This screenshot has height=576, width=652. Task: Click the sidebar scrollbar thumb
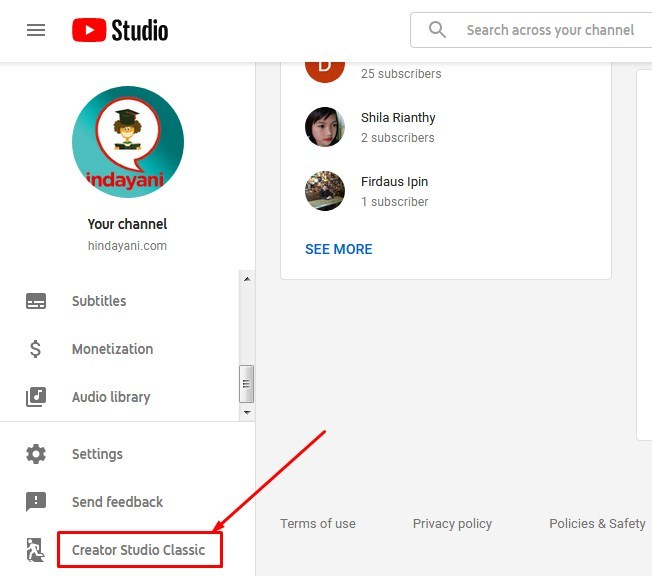pos(246,384)
